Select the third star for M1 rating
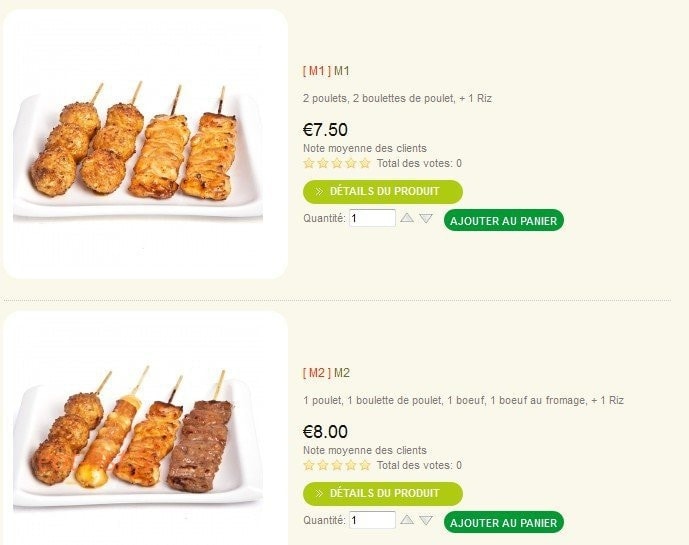Image resolution: width=689 pixels, height=545 pixels. tap(337, 164)
